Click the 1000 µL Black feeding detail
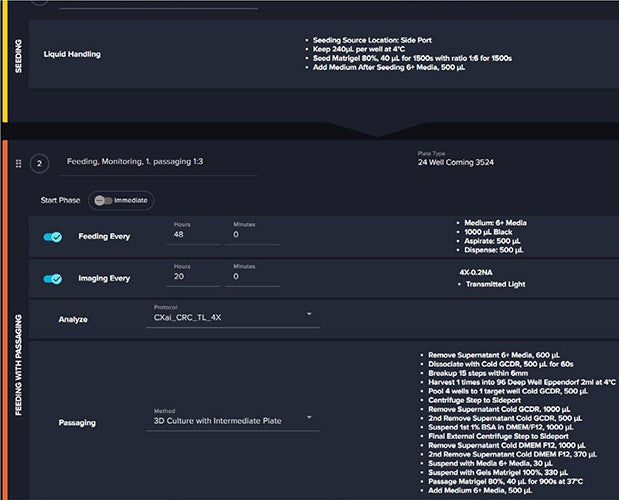The width and height of the screenshot is (619, 500). point(488,232)
